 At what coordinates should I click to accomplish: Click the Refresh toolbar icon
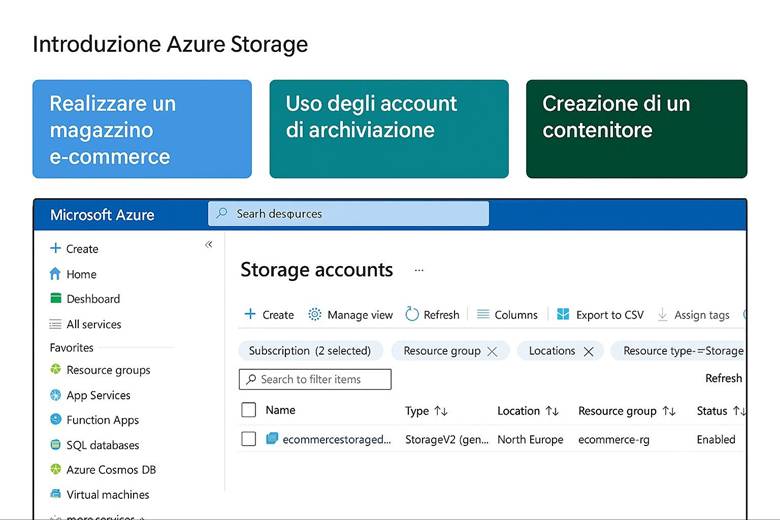[412, 314]
